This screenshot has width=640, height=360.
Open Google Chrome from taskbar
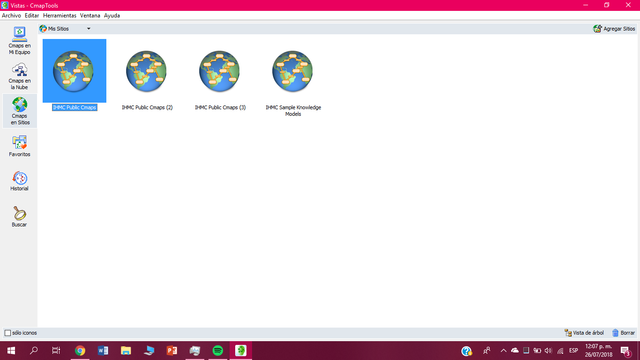coord(80,351)
